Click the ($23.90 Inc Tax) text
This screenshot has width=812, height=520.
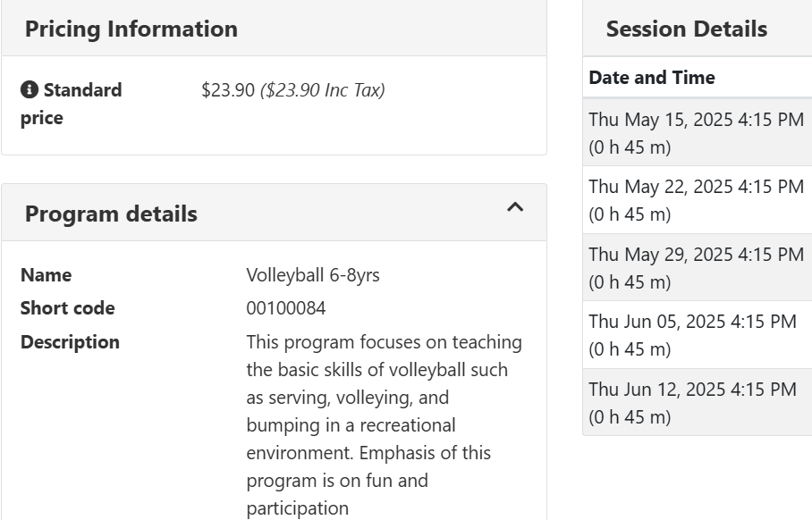[323, 90]
